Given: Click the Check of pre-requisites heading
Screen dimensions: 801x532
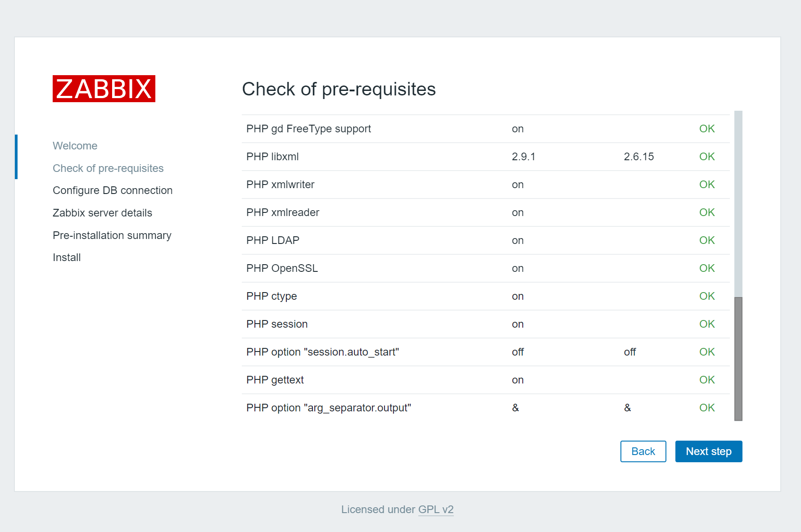Looking at the screenshot, I should (x=339, y=89).
